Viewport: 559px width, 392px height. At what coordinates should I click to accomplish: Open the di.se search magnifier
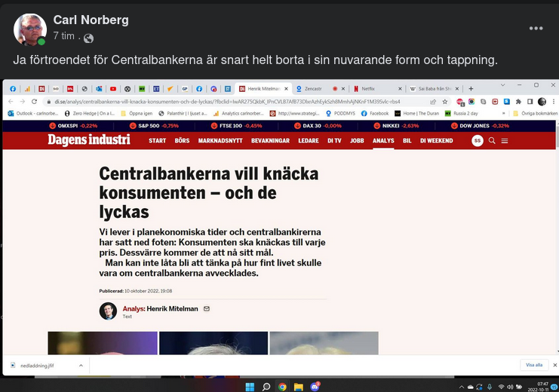click(492, 141)
